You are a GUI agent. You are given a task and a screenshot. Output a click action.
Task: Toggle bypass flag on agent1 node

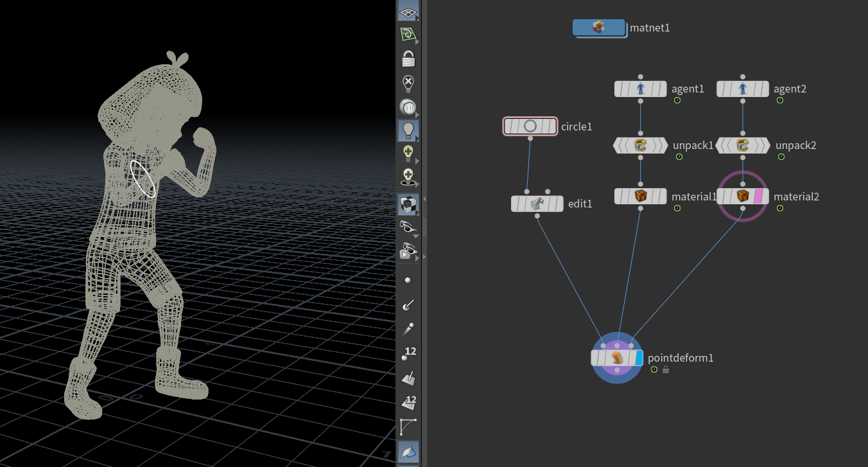[619, 89]
